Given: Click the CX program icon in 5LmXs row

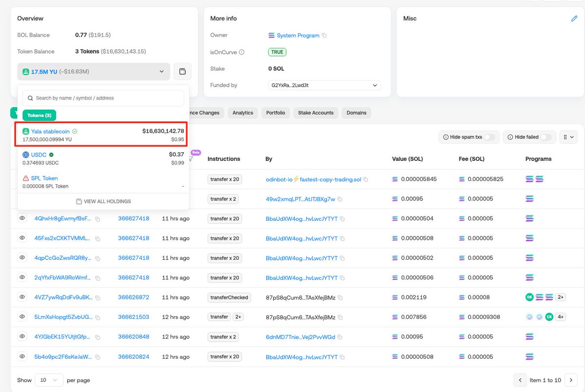Looking at the screenshot, I should pyautogui.click(x=549, y=317).
